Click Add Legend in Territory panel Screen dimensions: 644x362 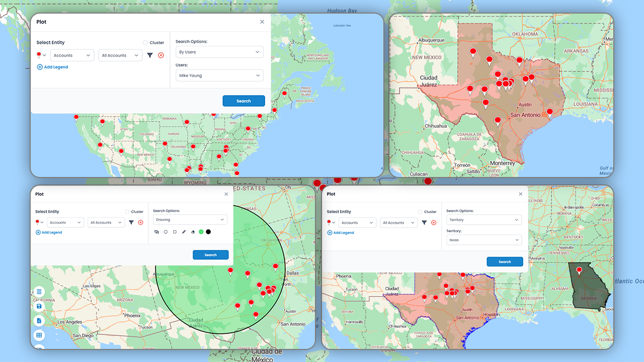(341, 233)
